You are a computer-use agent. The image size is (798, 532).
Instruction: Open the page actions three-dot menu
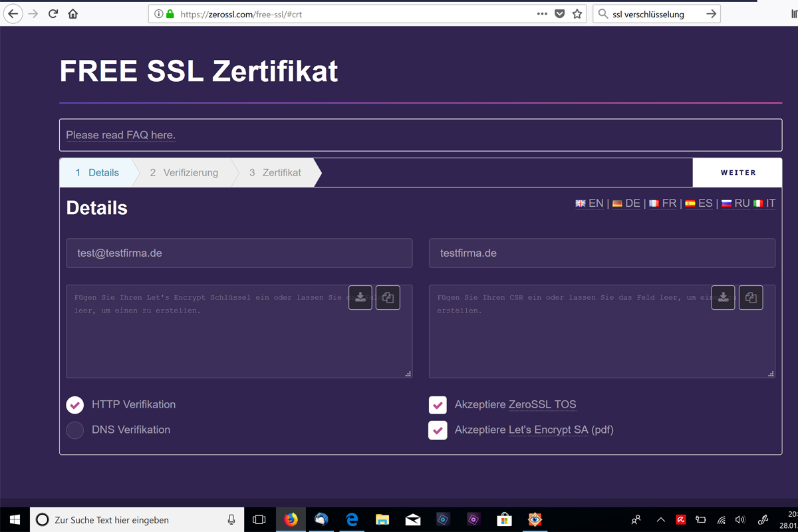(x=542, y=14)
